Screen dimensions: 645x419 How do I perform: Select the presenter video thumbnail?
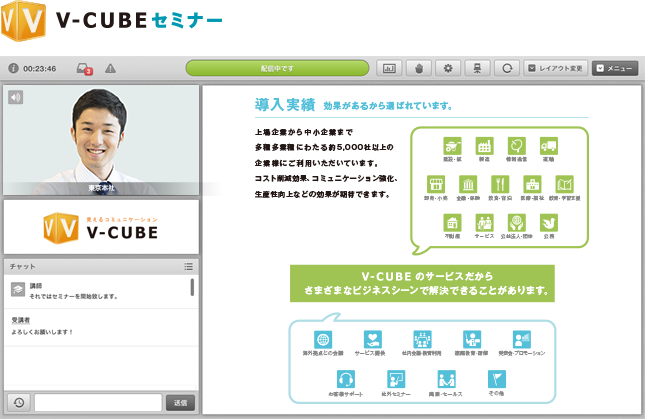point(101,140)
